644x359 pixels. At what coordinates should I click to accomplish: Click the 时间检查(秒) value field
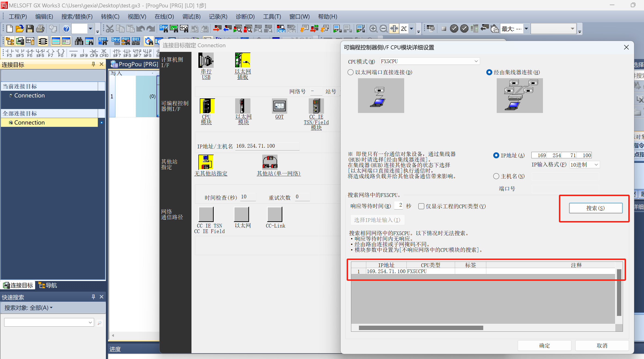[247, 197]
